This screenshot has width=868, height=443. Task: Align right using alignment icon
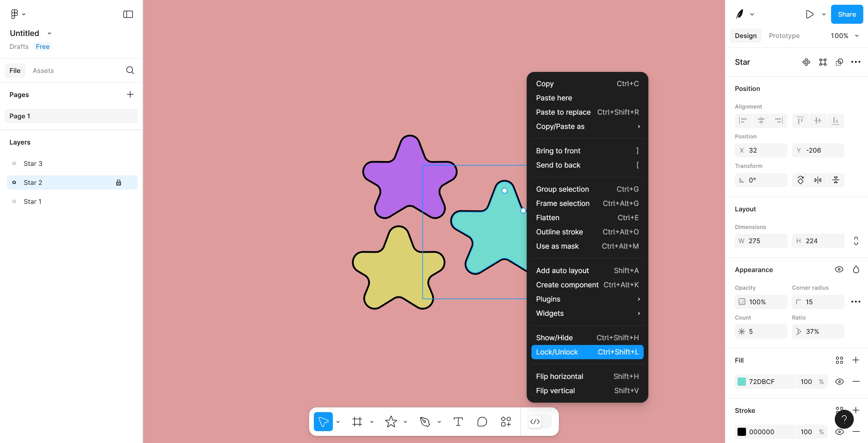(x=779, y=121)
